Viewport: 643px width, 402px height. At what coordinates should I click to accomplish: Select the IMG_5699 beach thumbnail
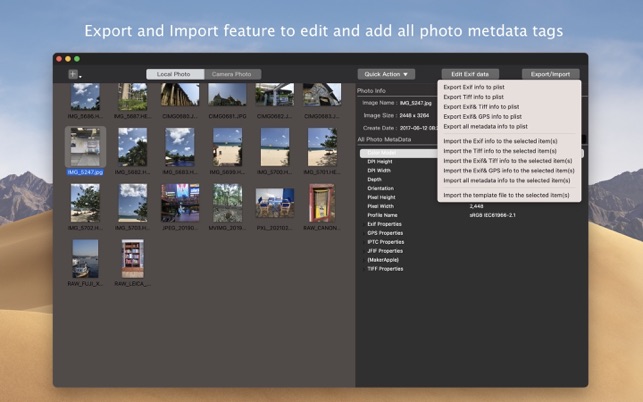[x=227, y=147]
